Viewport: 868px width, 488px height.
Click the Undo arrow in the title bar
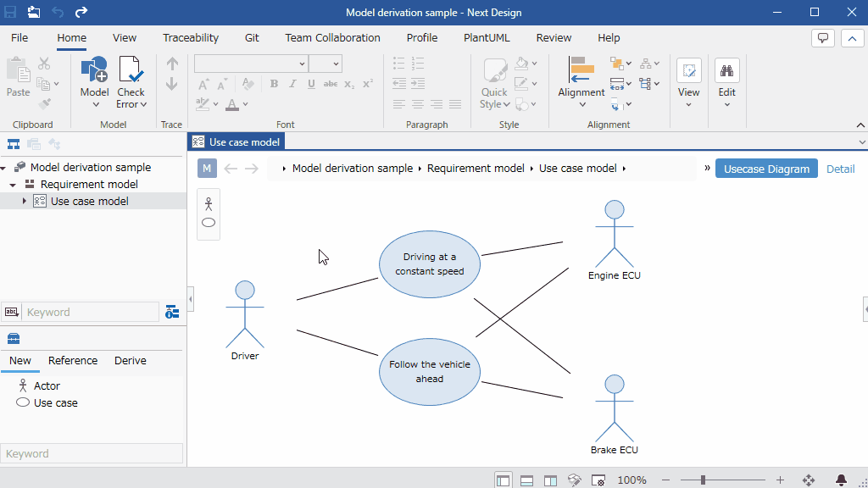[x=58, y=12]
